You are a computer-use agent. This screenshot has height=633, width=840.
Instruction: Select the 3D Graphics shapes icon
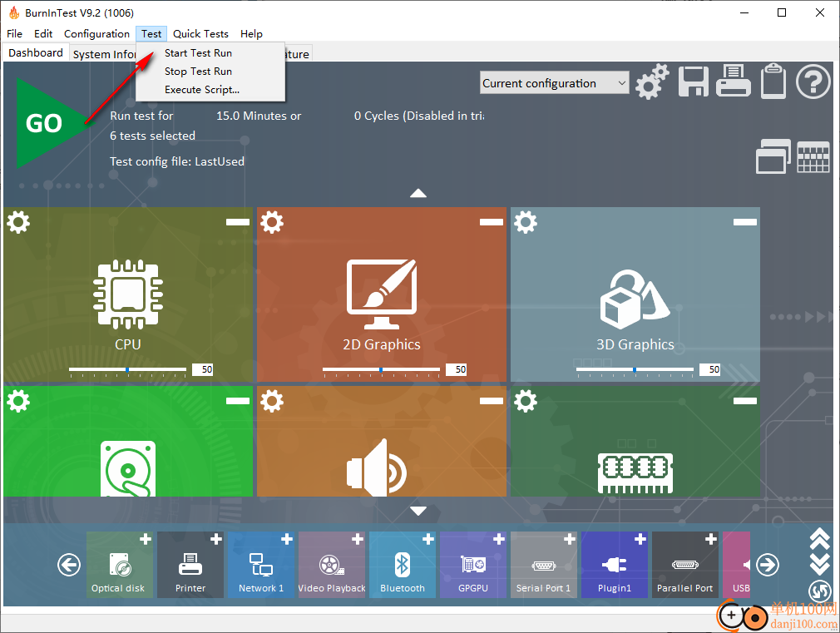(x=635, y=299)
